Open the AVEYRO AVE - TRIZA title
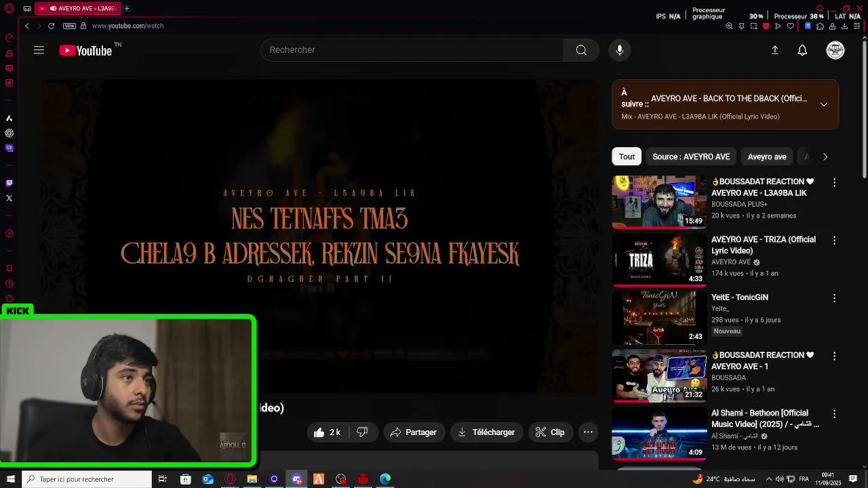 (764, 245)
